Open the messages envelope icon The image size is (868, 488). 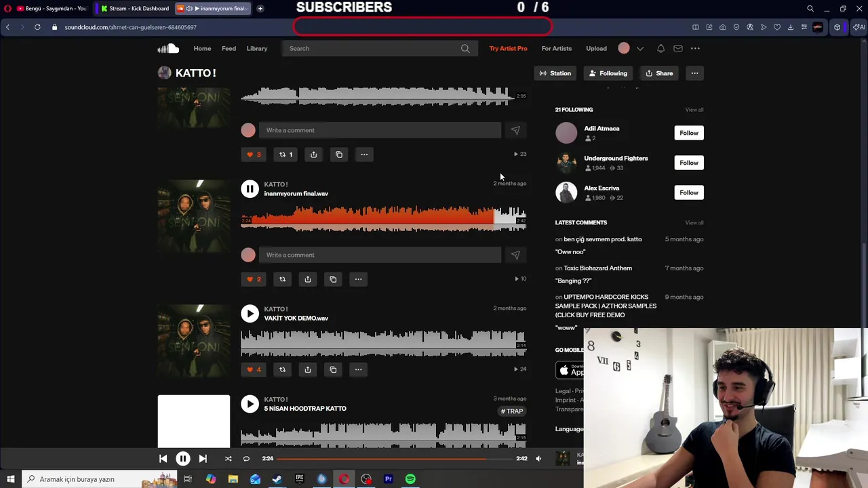tap(678, 48)
